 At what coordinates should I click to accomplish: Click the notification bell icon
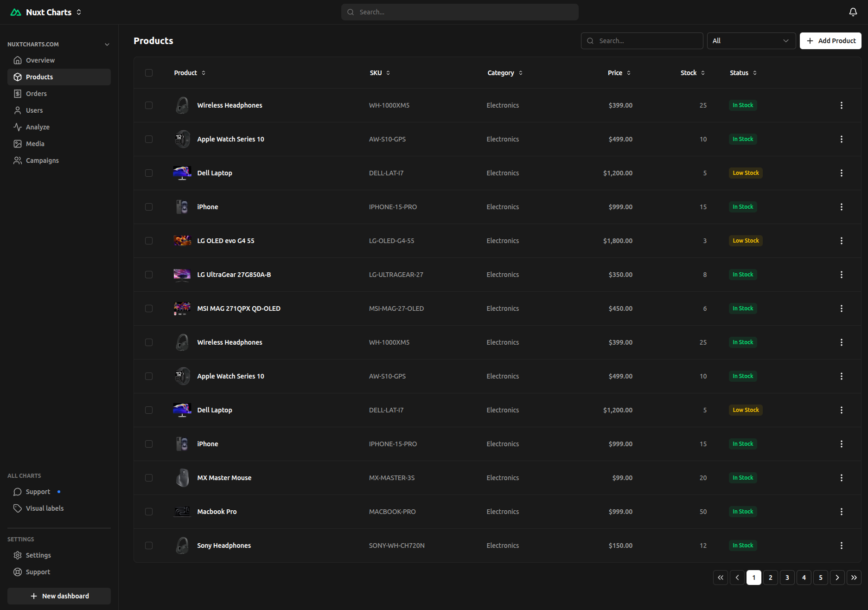[x=853, y=12]
